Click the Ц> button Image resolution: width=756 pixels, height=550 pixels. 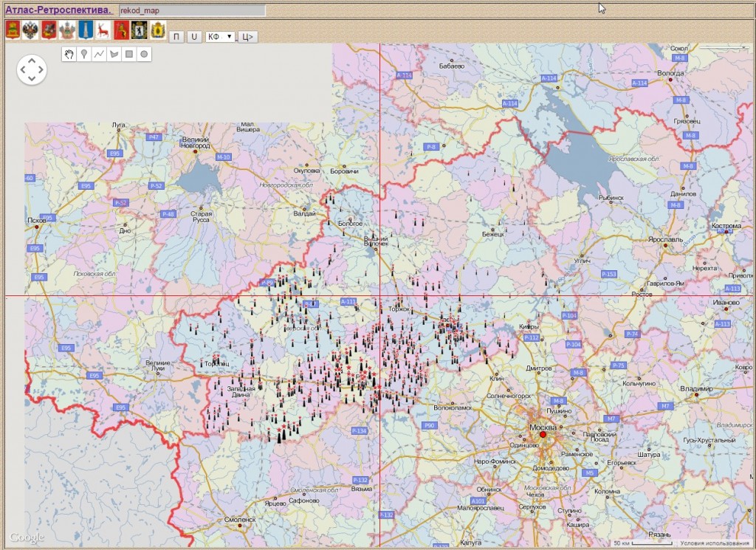[248, 36]
